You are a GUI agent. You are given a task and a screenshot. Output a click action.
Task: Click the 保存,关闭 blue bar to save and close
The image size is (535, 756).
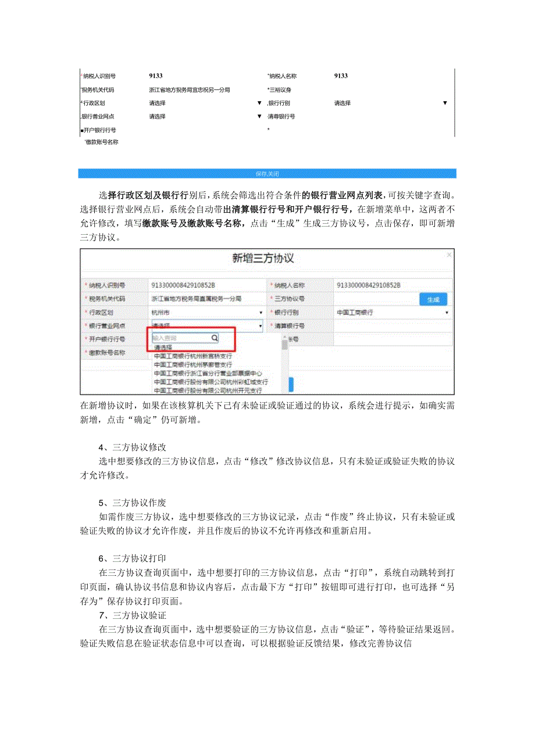click(x=267, y=174)
